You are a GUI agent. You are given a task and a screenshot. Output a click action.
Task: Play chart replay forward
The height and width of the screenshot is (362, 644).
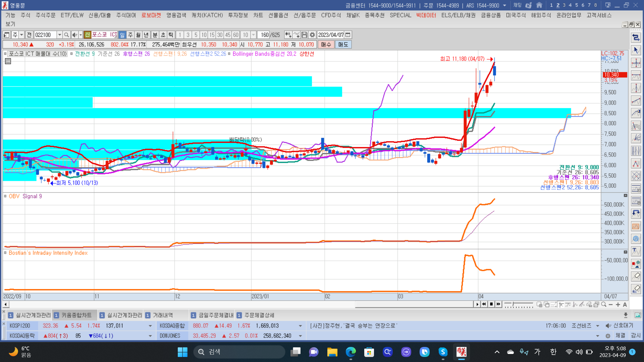pos(477,304)
